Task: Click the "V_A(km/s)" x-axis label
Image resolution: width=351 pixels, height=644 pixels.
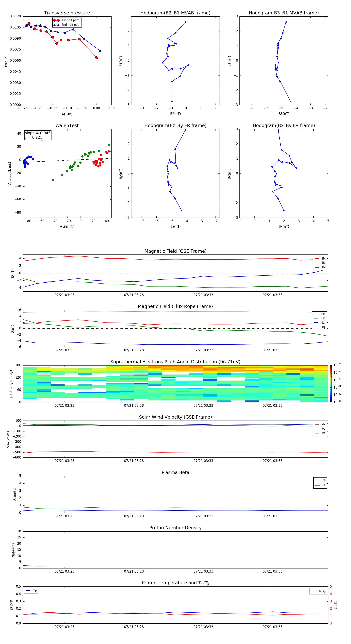Action: [x=67, y=227]
